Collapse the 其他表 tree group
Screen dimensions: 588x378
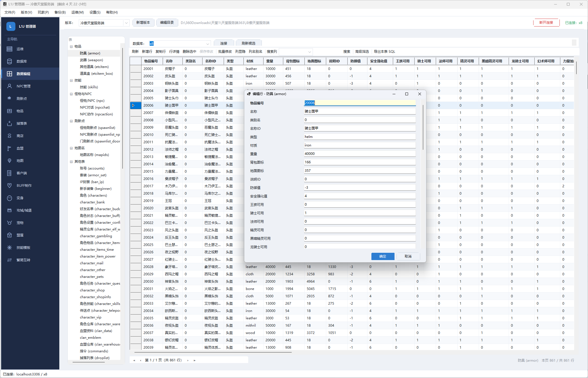coord(71,162)
